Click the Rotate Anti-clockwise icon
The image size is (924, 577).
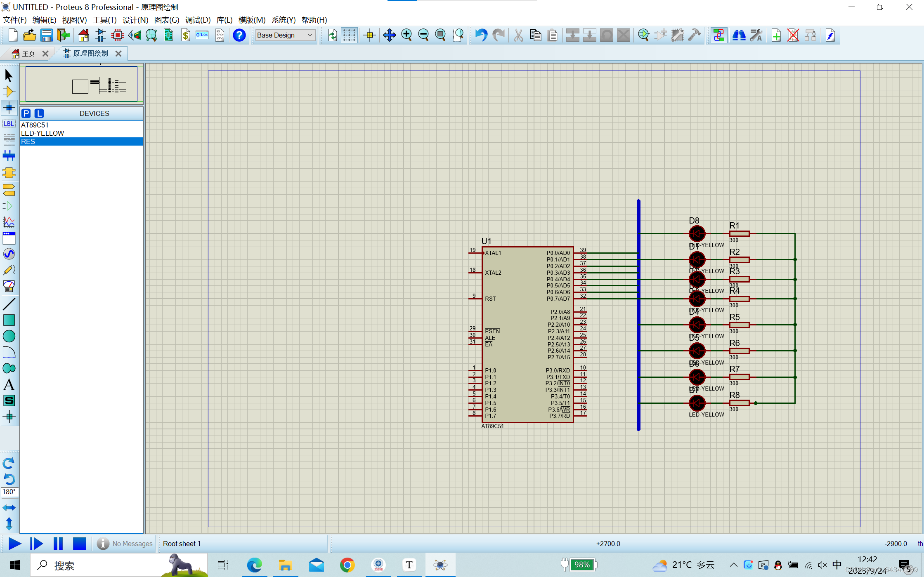click(9, 479)
